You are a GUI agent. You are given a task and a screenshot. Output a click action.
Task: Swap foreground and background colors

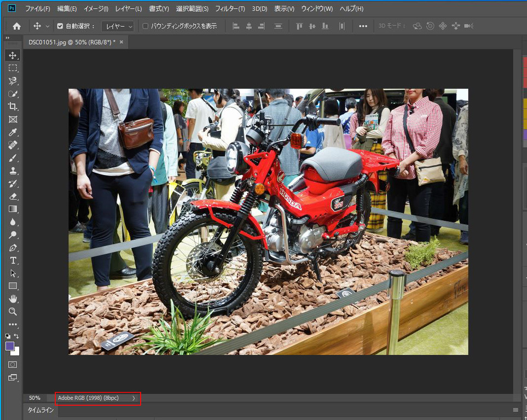(16, 336)
